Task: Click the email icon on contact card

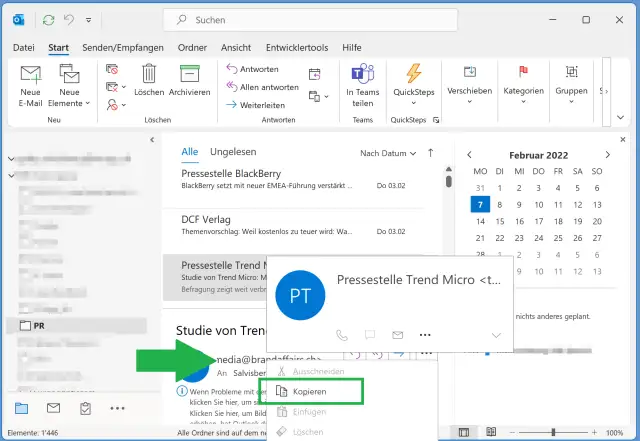Action: point(398,335)
